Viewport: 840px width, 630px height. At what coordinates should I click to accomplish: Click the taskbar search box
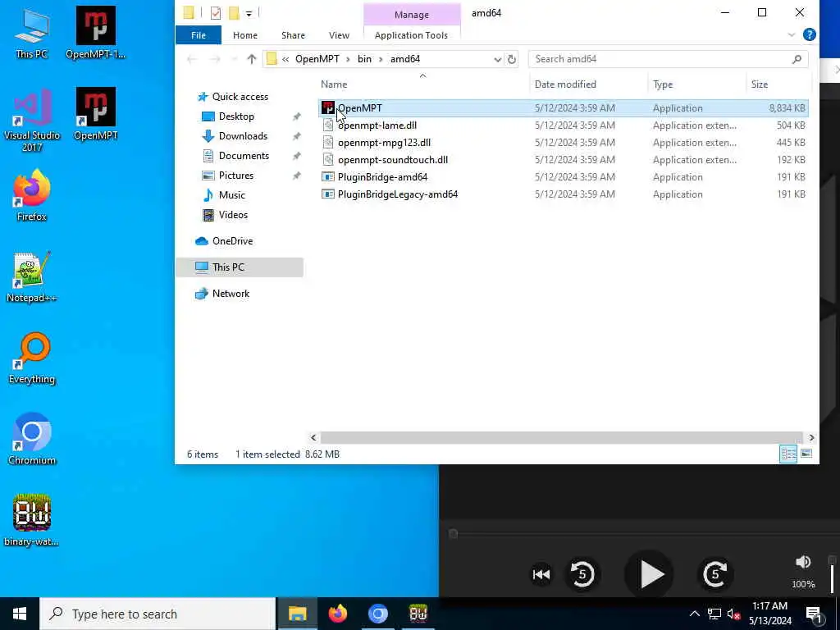pos(157,614)
